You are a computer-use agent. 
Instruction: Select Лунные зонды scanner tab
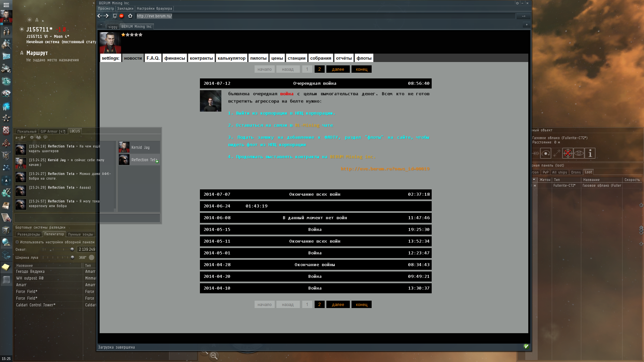[80, 234]
